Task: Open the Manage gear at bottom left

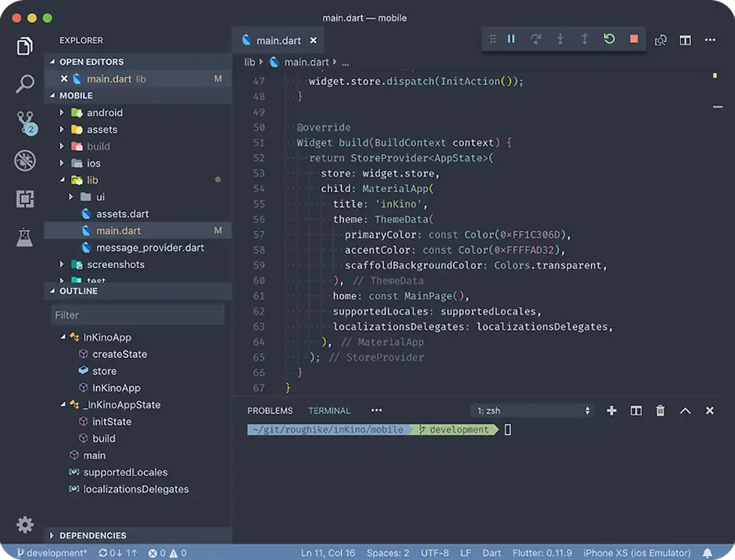Action: point(25,524)
